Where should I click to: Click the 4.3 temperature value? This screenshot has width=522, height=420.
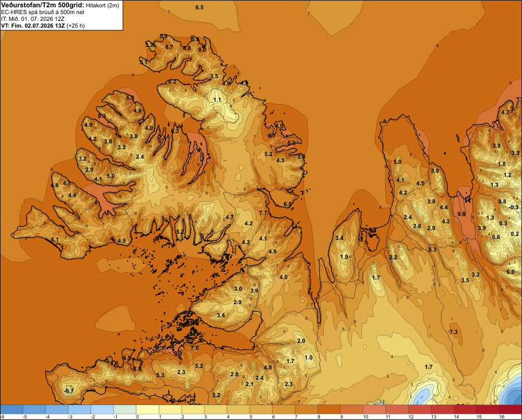point(280,160)
